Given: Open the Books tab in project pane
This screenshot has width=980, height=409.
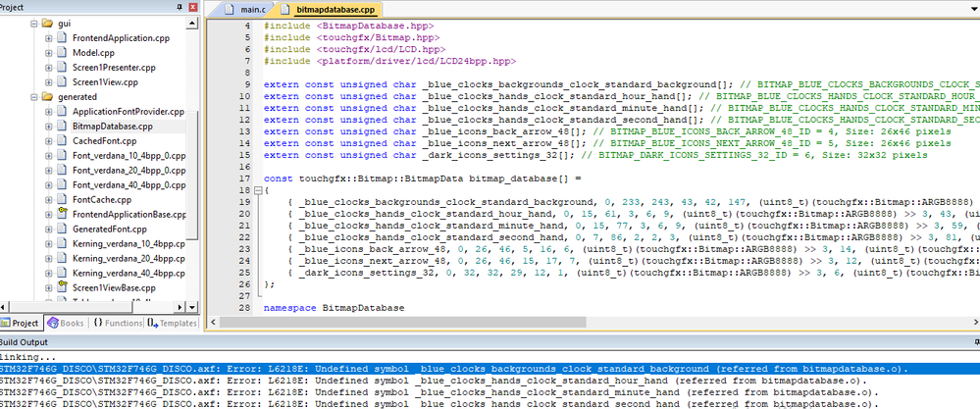Looking at the screenshot, I should [x=70, y=323].
